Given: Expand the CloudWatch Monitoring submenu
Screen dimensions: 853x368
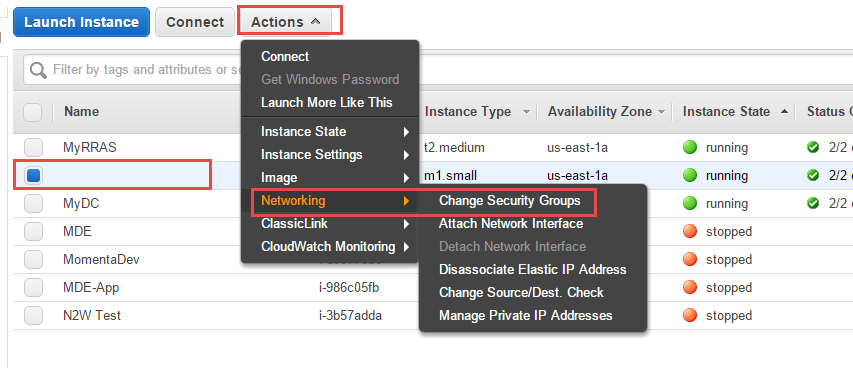Looking at the screenshot, I should [x=330, y=247].
